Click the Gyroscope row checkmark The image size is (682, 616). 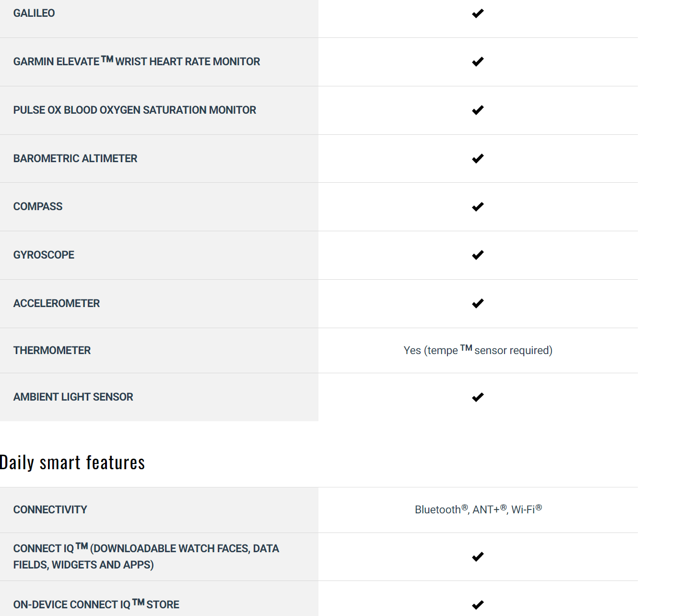478,255
